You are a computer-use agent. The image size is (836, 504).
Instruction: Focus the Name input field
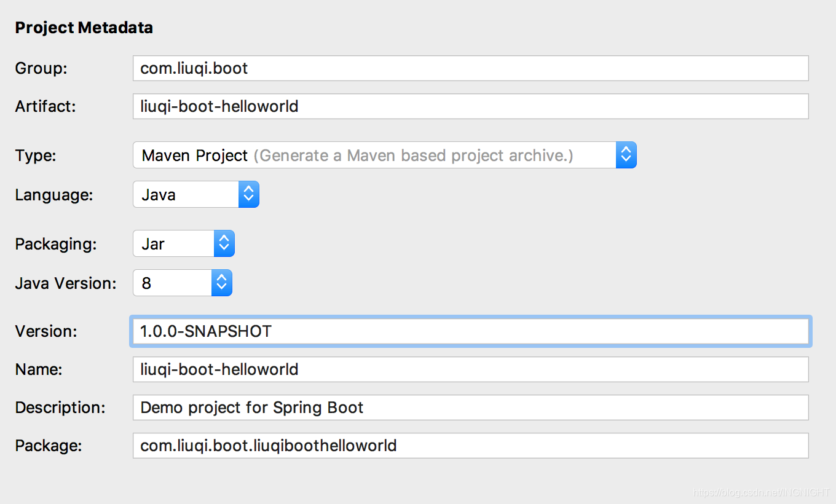470,369
